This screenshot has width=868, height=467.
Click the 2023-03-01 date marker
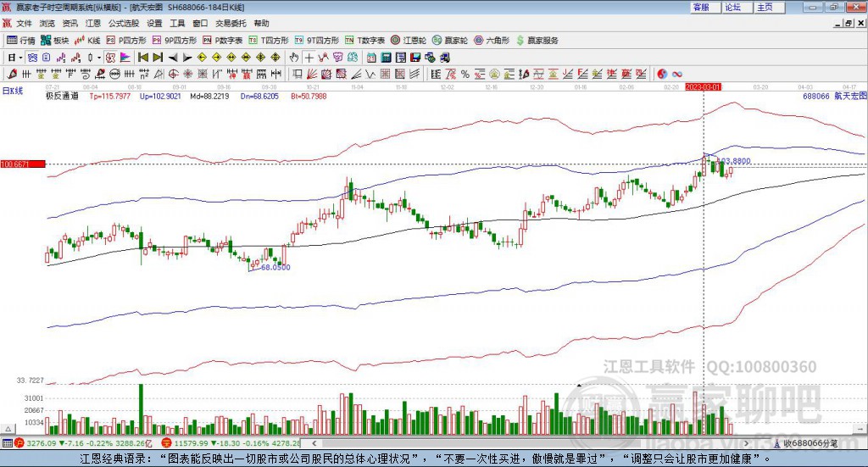point(703,86)
